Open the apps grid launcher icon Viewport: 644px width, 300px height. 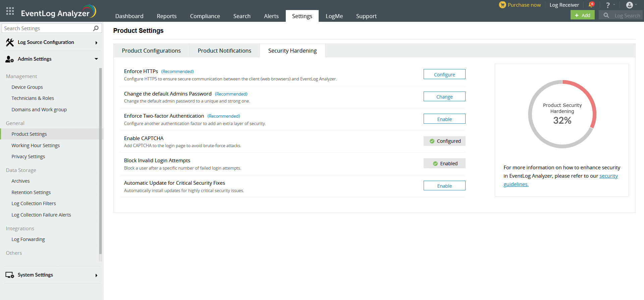pos(10,11)
